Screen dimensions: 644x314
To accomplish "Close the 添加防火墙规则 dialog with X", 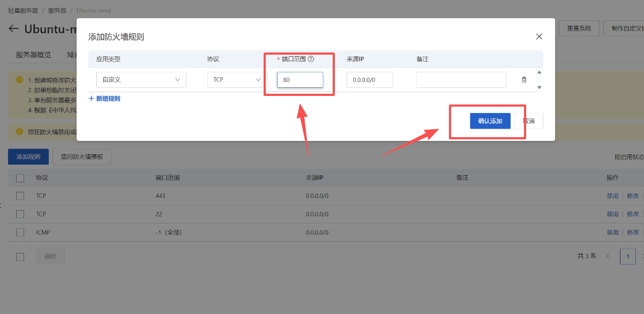I will pos(539,36).
